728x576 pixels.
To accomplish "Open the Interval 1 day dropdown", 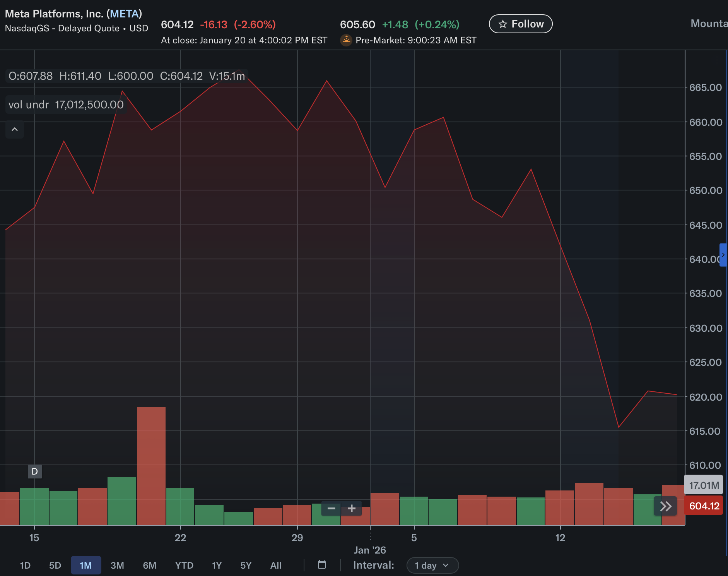I will pos(432,565).
